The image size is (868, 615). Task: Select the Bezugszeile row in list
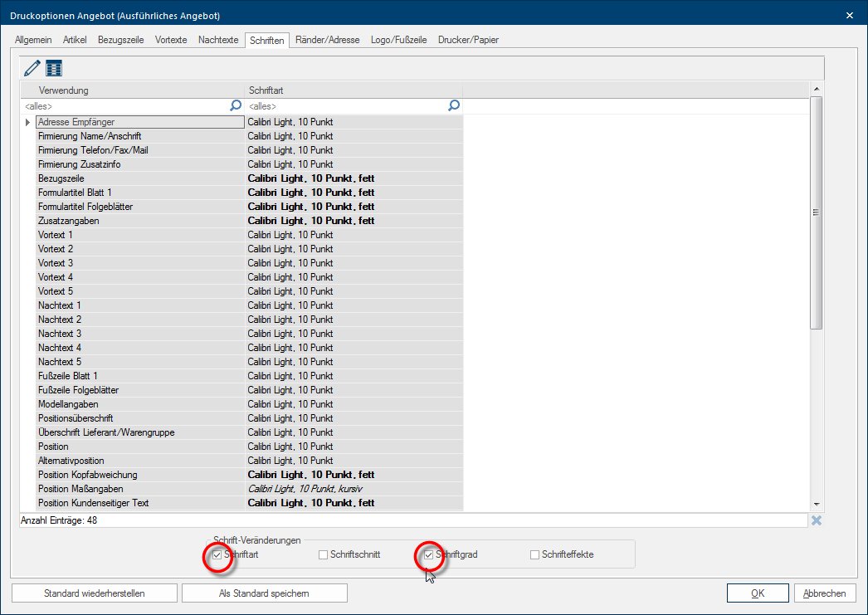click(139, 178)
